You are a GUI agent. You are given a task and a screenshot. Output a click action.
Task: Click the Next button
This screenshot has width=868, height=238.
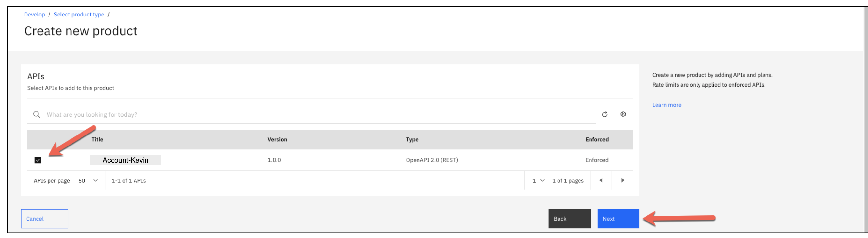pos(618,219)
